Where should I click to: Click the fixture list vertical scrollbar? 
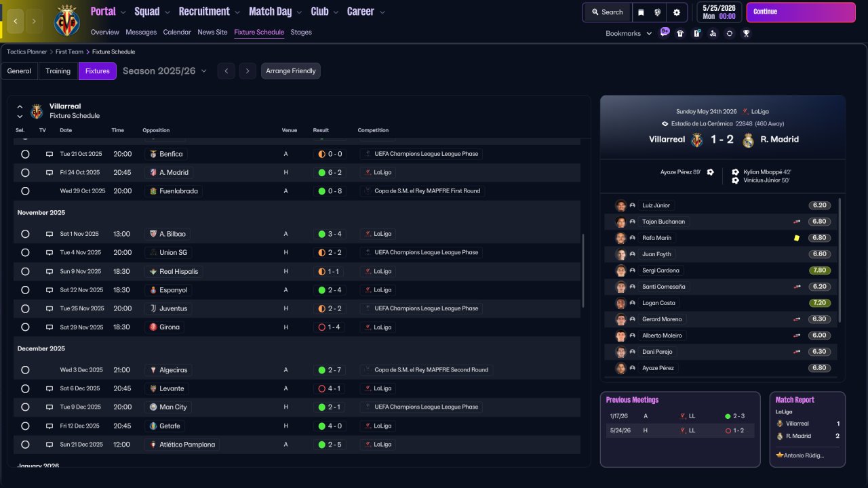(583, 271)
